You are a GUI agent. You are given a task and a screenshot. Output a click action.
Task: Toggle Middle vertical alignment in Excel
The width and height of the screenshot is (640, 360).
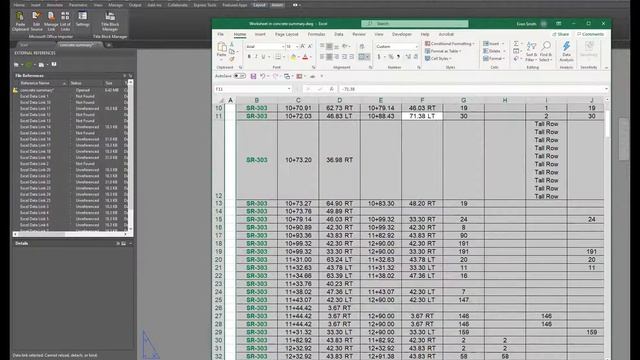pyautogui.click(x=329, y=47)
